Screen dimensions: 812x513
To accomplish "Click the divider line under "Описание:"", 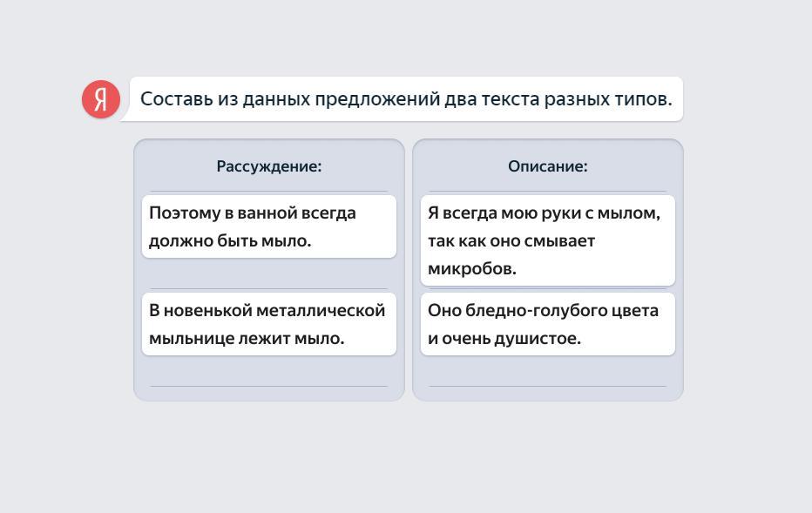I will click(x=548, y=191).
